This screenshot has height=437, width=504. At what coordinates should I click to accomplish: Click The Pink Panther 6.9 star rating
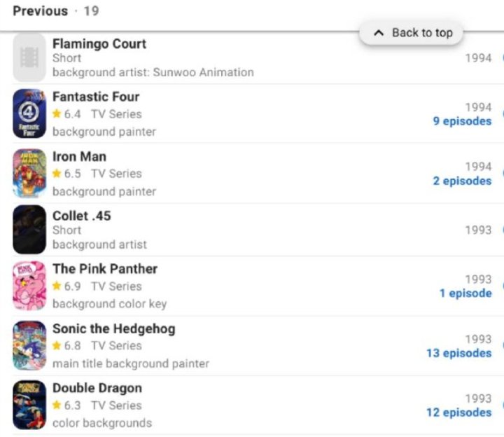(66, 286)
